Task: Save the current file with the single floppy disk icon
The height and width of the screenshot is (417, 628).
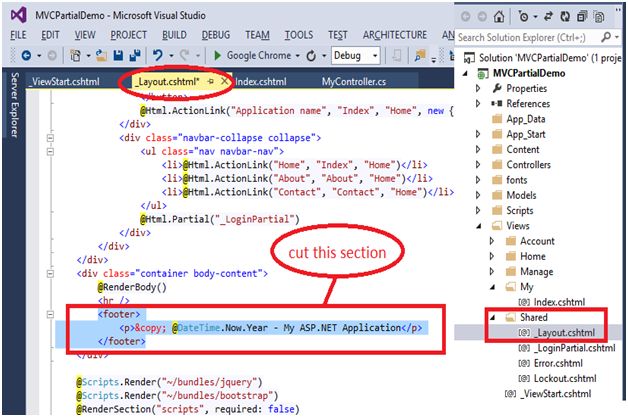Action: point(118,55)
